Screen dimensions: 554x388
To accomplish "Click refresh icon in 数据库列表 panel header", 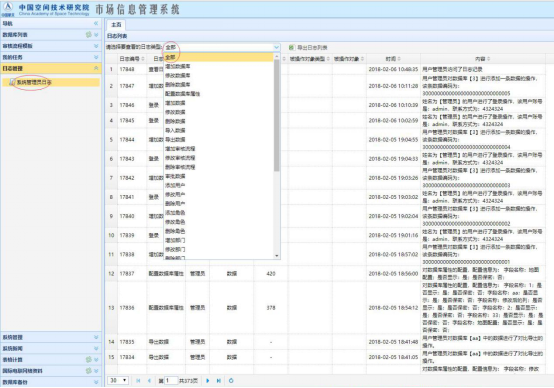I will (89, 35).
